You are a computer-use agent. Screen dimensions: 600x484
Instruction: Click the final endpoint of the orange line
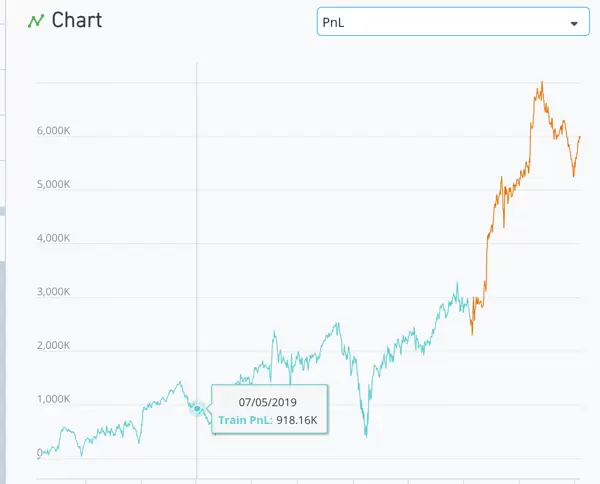(579, 137)
